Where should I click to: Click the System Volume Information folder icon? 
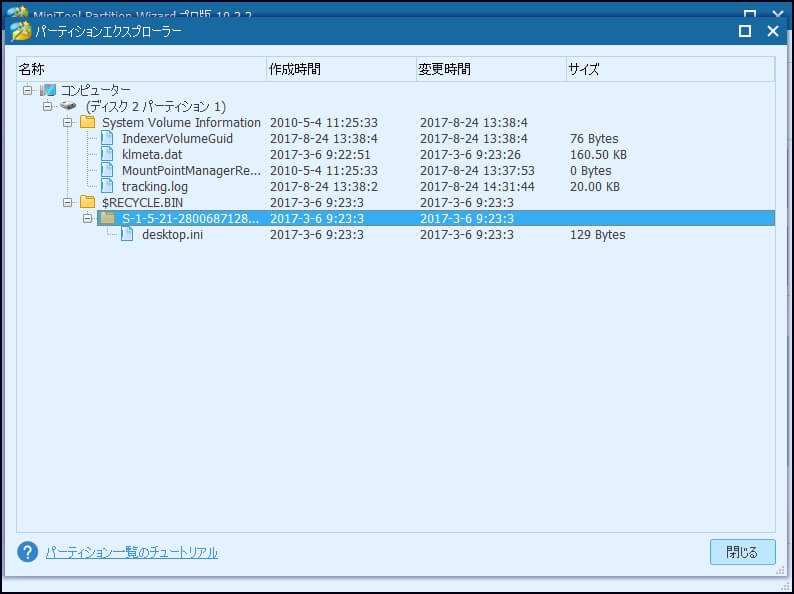pos(88,123)
